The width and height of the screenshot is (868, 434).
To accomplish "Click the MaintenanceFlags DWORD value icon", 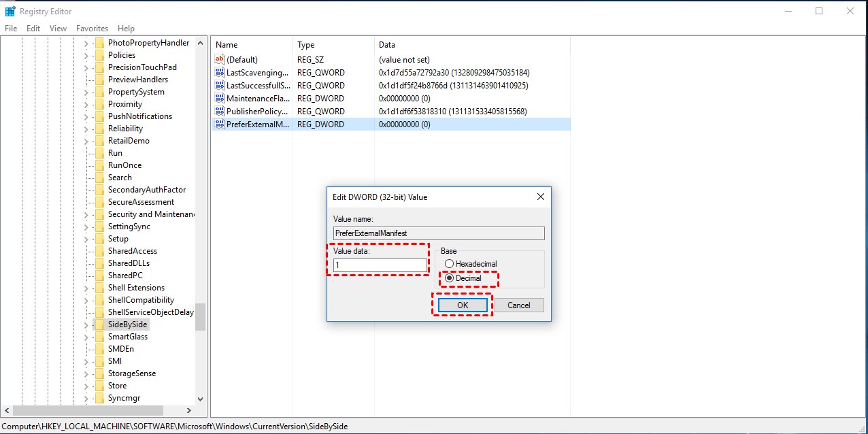I will coord(219,99).
